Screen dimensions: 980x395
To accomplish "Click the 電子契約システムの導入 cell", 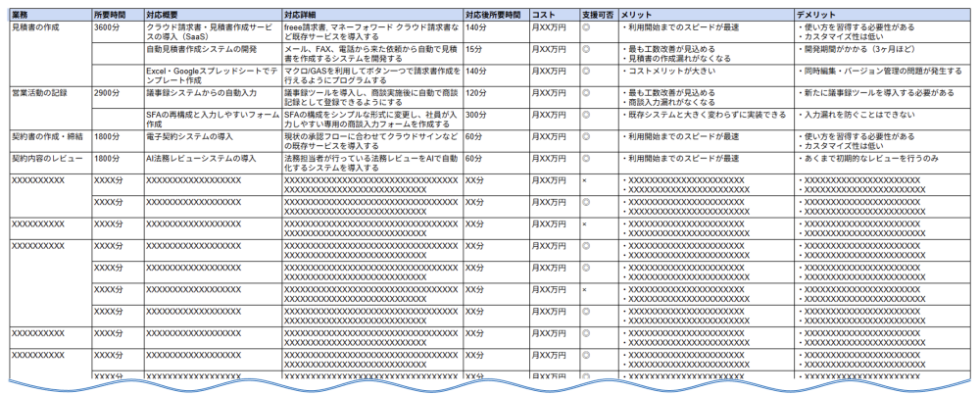I will pos(189,136).
